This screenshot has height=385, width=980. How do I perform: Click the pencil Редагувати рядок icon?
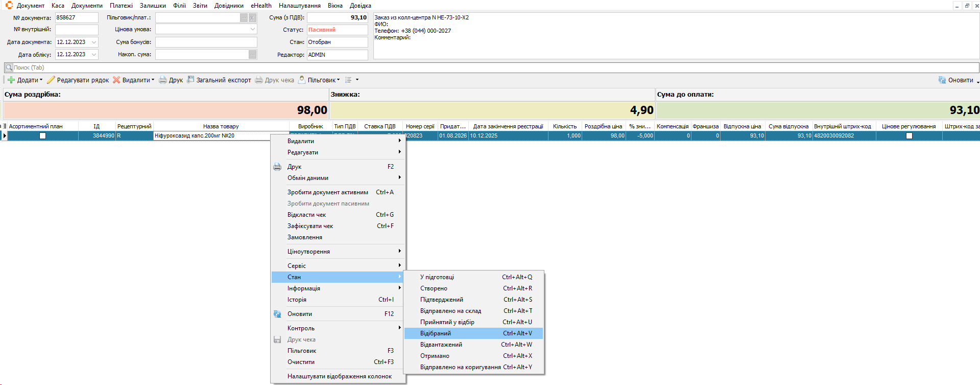pyautogui.click(x=51, y=80)
